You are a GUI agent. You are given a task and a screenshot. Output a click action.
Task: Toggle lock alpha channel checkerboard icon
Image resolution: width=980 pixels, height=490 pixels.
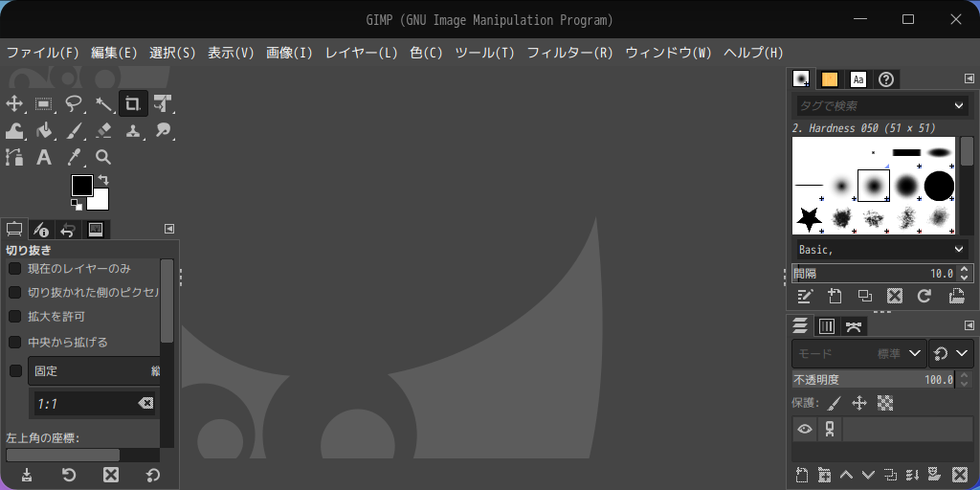coord(885,403)
